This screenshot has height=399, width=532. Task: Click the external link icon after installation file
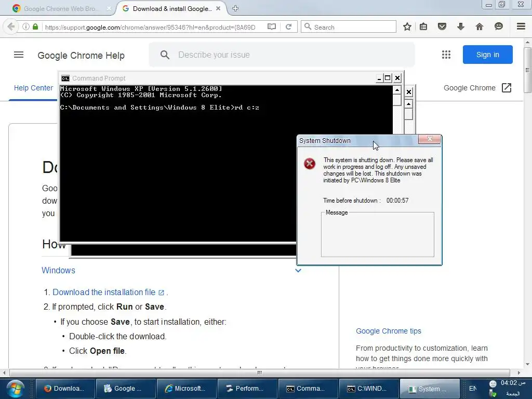(x=162, y=292)
